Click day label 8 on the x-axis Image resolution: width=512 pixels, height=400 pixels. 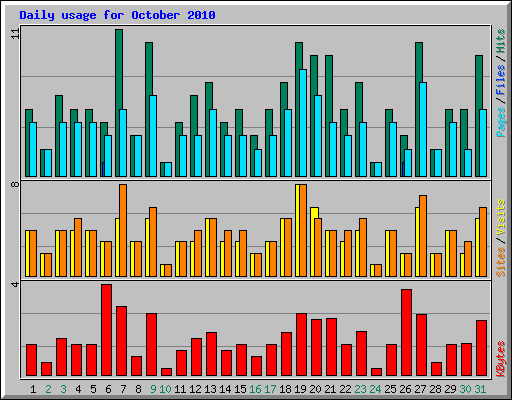pyautogui.click(x=138, y=389)
